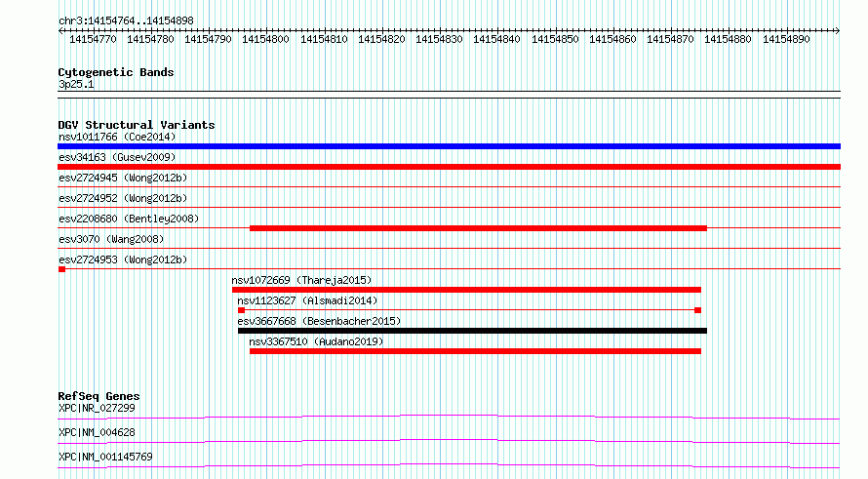Image resolution: width=868 pixels, height=479 pixels.
Task: Click esv2724953 (Wong2012b) label
Action: click(123, 259)
